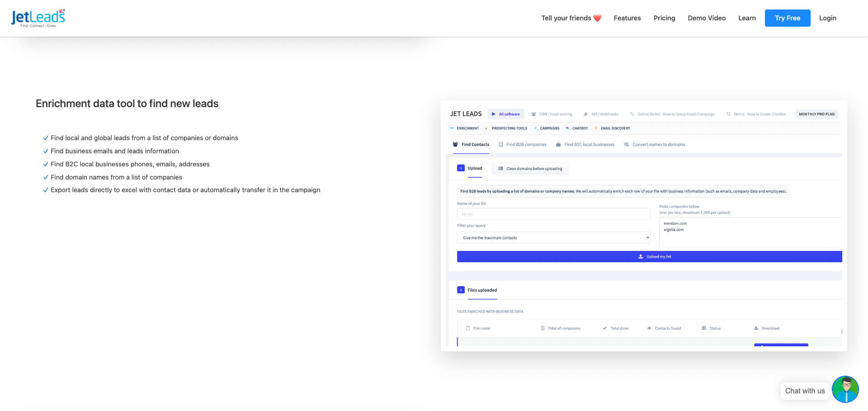This screenshot has width=868, height=411.
Task: Click 'Find domain names from a list' bullet
Action: [x=116, y=177]
